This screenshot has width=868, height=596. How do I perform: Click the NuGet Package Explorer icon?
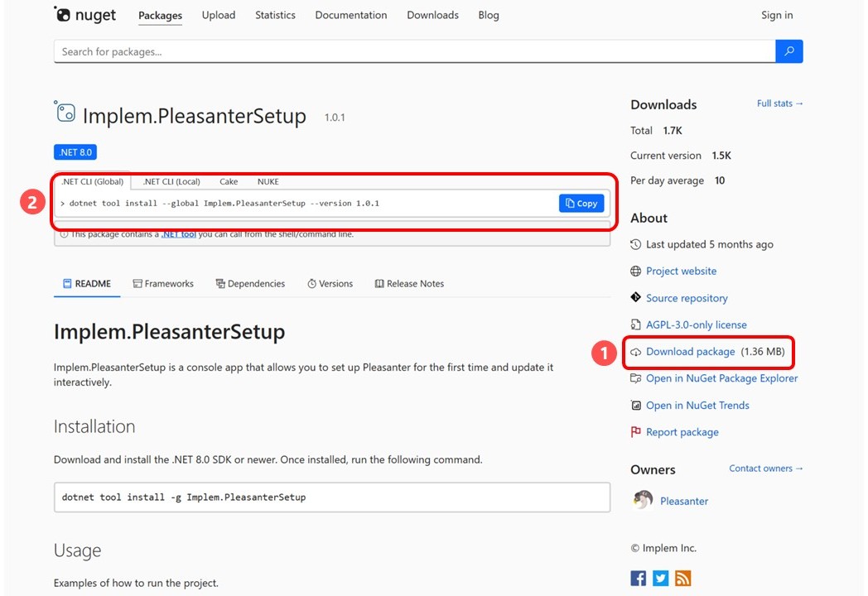coord(635,378)
